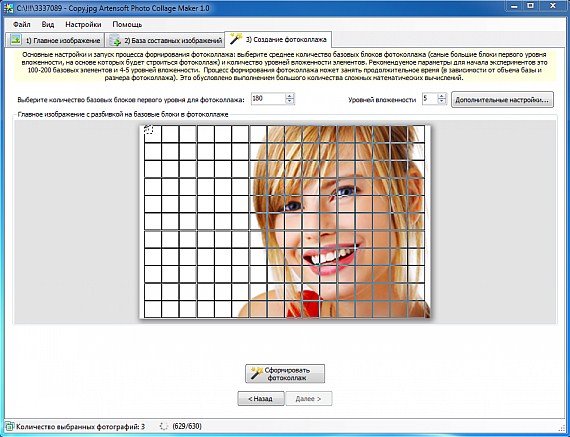Open the Помощь menu
This screenshot has height=437, width=570.
(127, 25)
